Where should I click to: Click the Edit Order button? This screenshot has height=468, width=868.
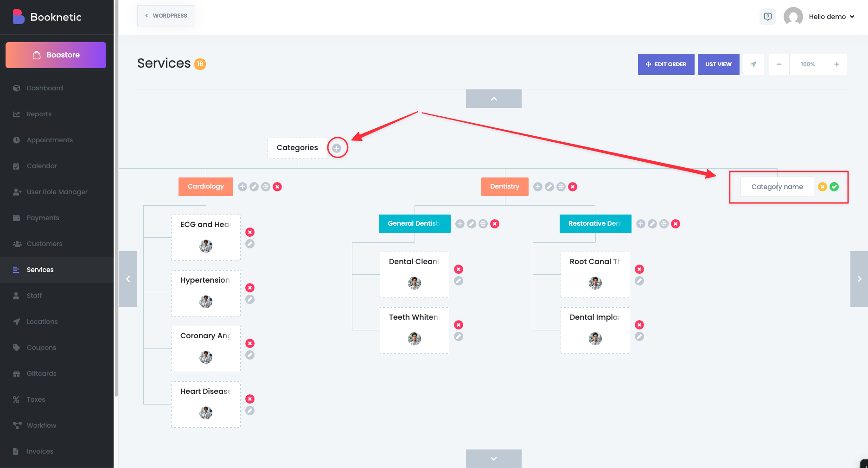click(x=666, y=64)
